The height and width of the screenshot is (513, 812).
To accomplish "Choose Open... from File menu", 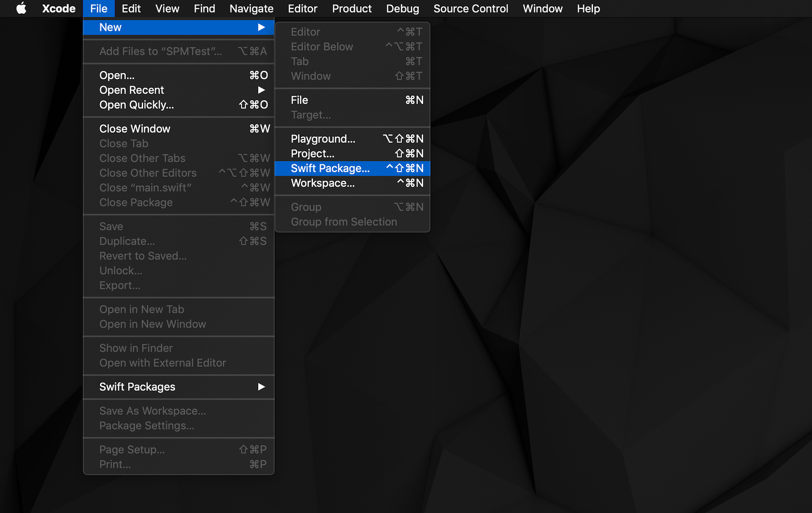I will click(x=179, y=75).
